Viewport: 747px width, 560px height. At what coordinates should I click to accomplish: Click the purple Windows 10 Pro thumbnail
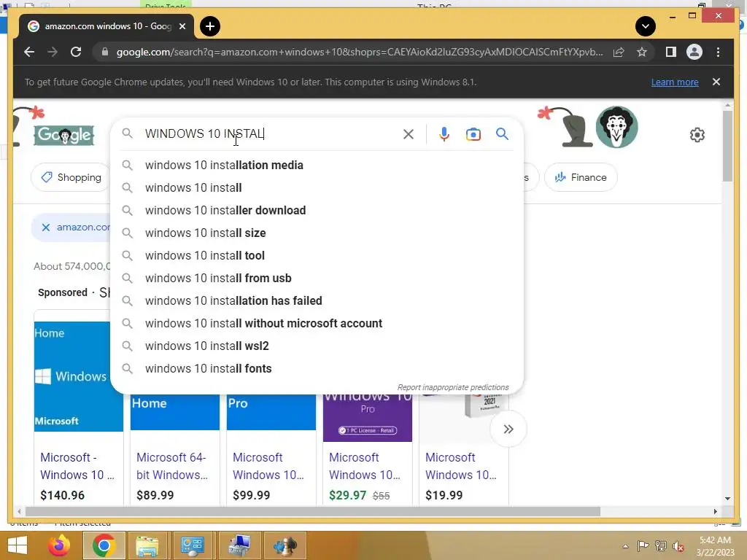pyautogui.click(x=368, y=418)
